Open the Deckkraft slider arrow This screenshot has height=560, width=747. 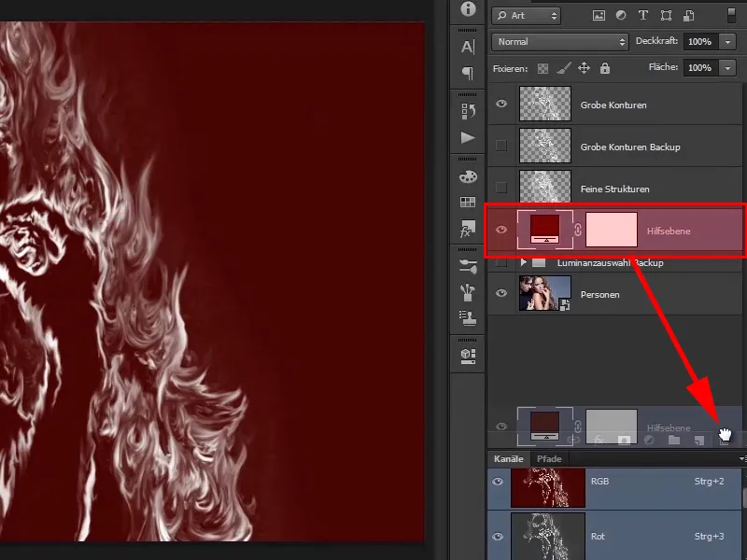[727, 42]
